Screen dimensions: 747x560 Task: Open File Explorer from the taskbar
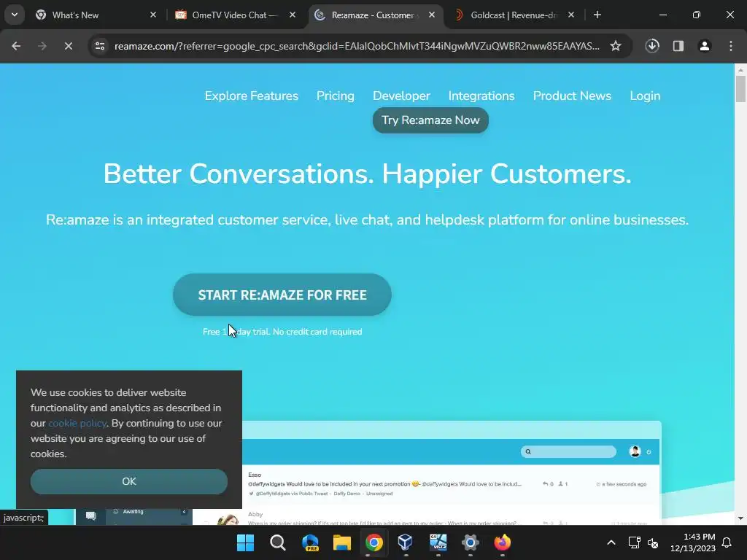pyautogui.click(x=342, y=542)
